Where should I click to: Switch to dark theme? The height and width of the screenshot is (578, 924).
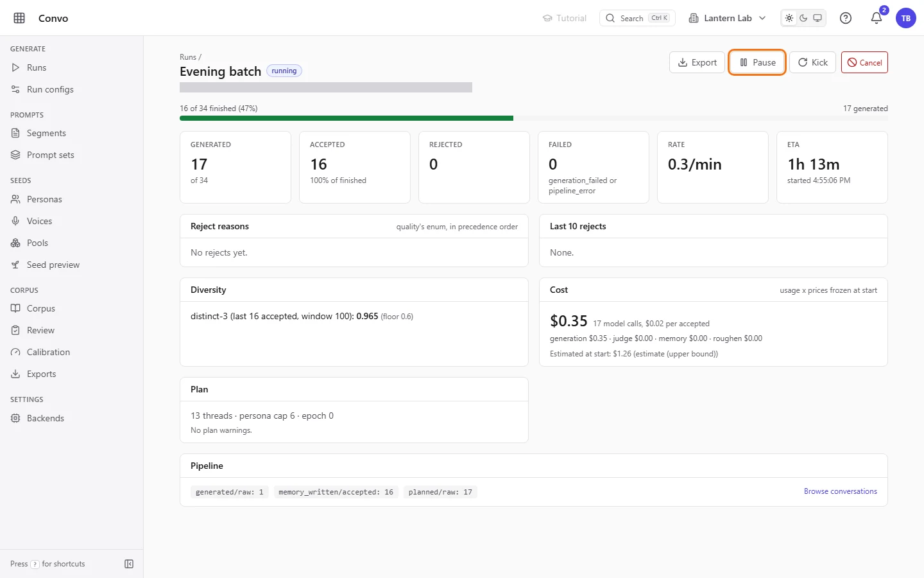pyautogui.click(x=803, y=18)
